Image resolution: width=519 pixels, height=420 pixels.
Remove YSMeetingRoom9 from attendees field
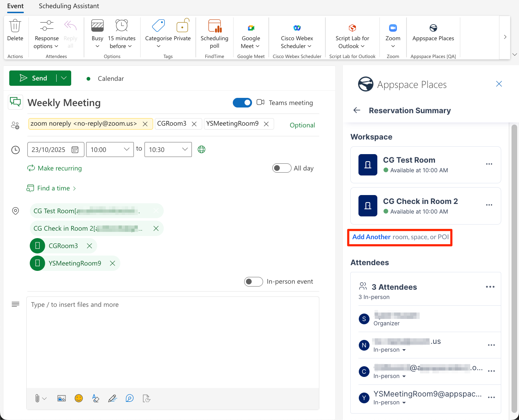[266, 124]
